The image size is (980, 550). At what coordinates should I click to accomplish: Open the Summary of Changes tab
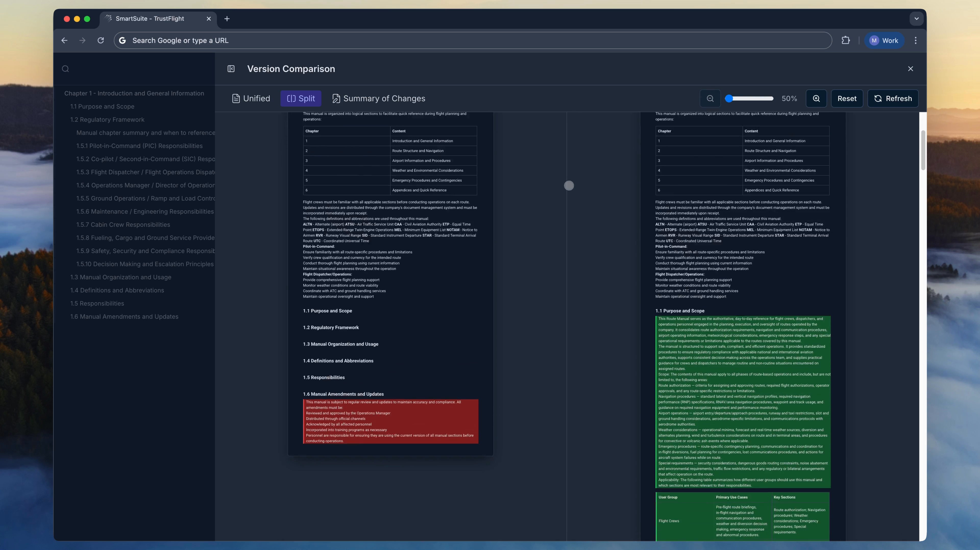tap(378, 98)
